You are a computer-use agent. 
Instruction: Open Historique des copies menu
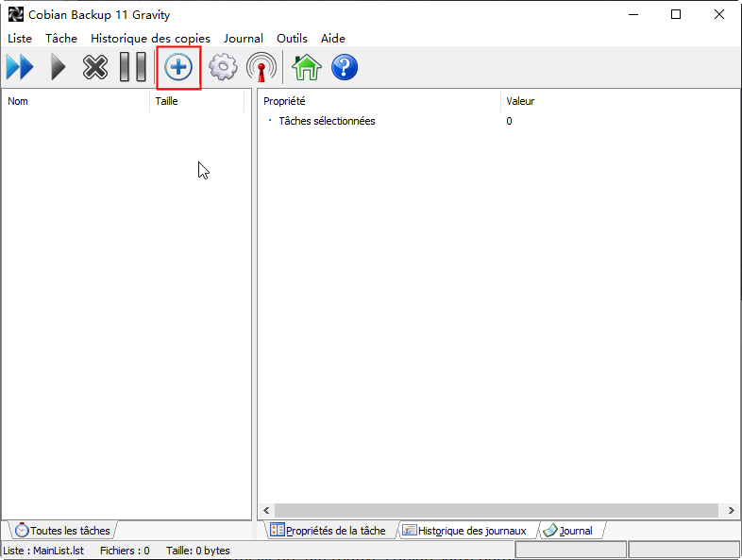click(150, 39)
